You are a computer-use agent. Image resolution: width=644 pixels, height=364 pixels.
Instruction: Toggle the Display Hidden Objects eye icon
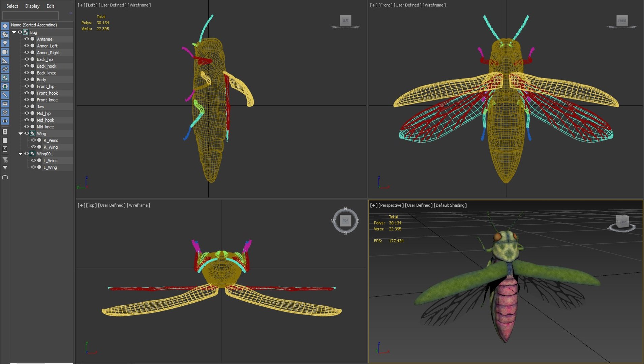[5, 121]
